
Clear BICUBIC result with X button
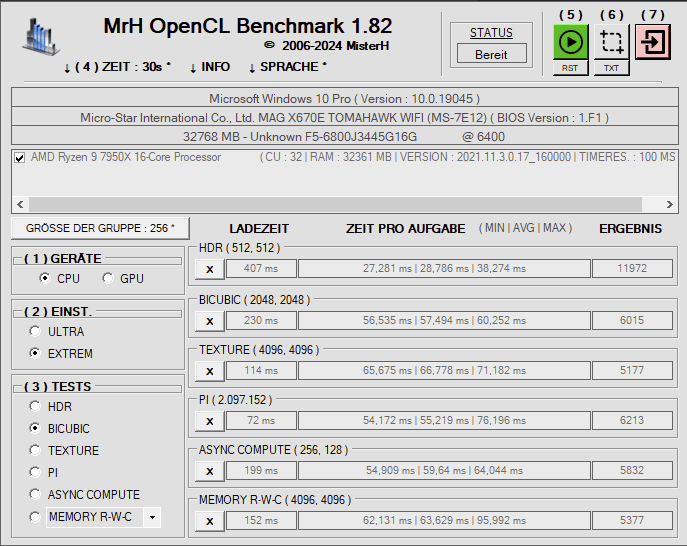210,321
